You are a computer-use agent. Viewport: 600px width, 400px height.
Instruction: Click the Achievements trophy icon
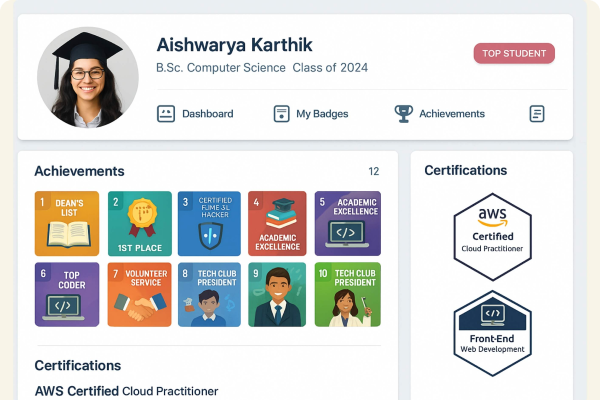point(403,114)
